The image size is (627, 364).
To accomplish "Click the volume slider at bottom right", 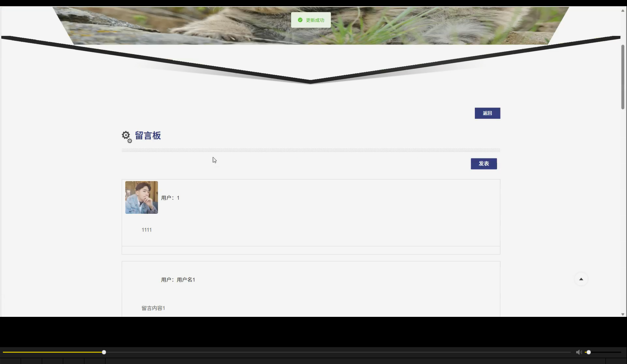I will 589,352.
